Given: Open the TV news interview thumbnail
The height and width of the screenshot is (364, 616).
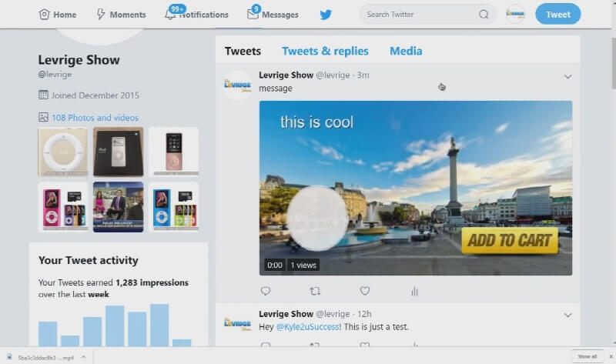Looking at the screenshot, I should coord(119,207).
